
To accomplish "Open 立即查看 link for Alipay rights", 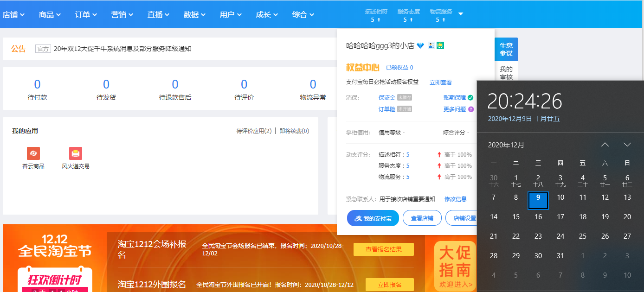I will [441, 82].
